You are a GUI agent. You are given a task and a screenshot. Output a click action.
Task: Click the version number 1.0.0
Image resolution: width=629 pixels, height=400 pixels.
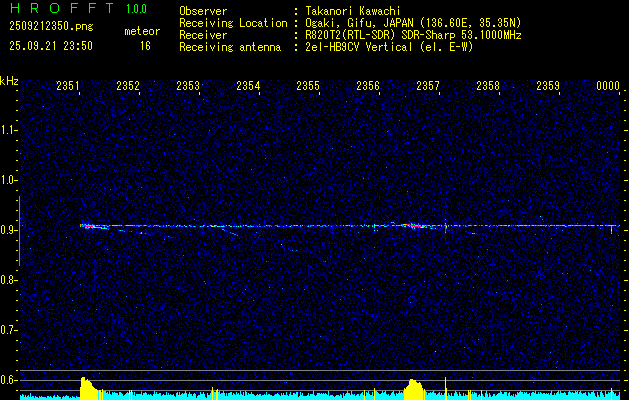(136, 9)
